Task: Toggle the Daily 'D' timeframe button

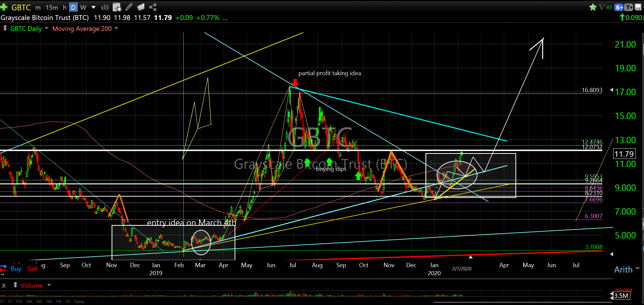Action: point(73,7)
